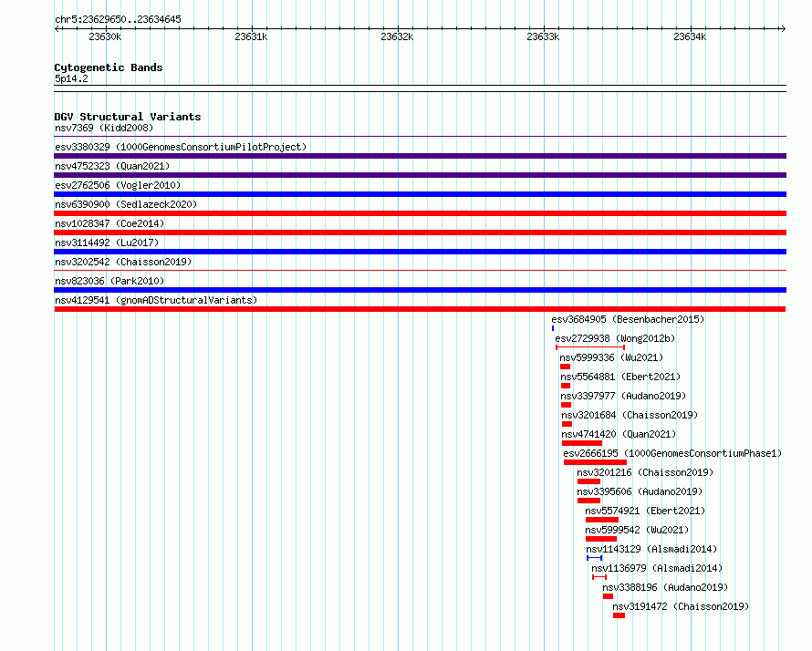The image size is (812, 651).
Task: Click the 5p14.2 cytogenetic band label
Action: click(71, 78)
